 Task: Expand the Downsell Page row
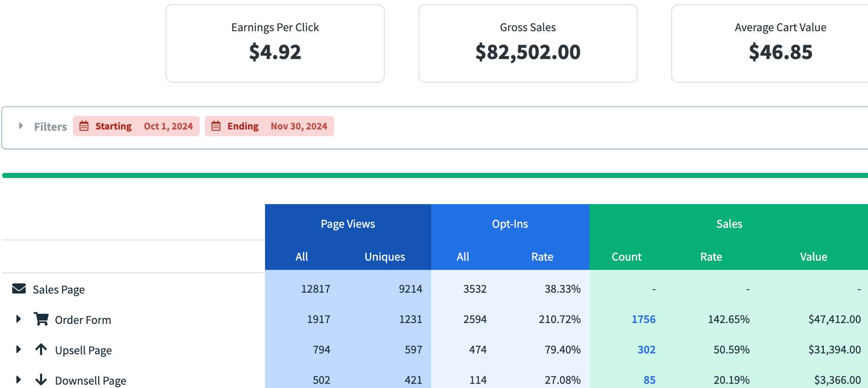[x=19, y=380]
